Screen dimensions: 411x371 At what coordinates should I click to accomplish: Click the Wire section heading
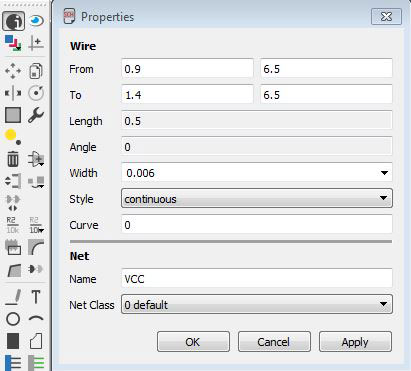point(83,46)
